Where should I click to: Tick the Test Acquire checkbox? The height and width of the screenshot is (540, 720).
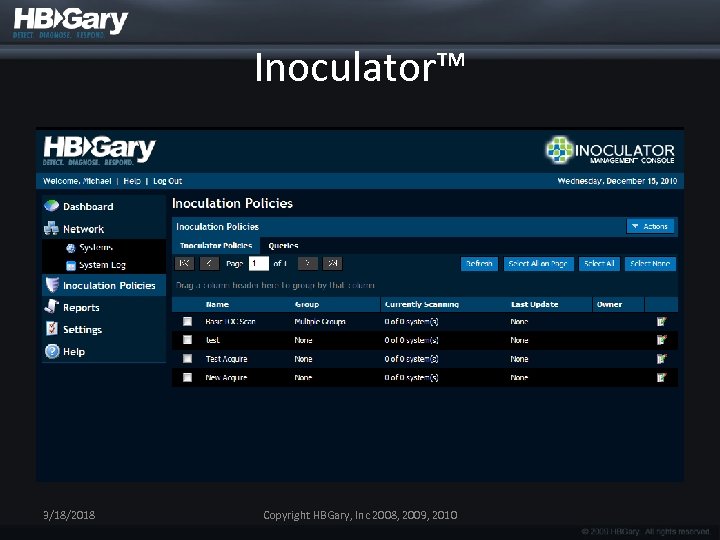point(187,359)
